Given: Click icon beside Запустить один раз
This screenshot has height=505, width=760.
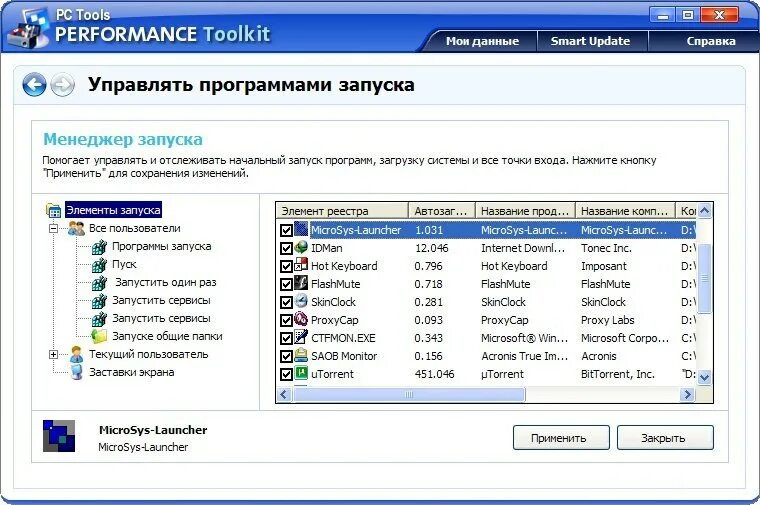Looking at the screenshot, I should (x=99, y=283).
